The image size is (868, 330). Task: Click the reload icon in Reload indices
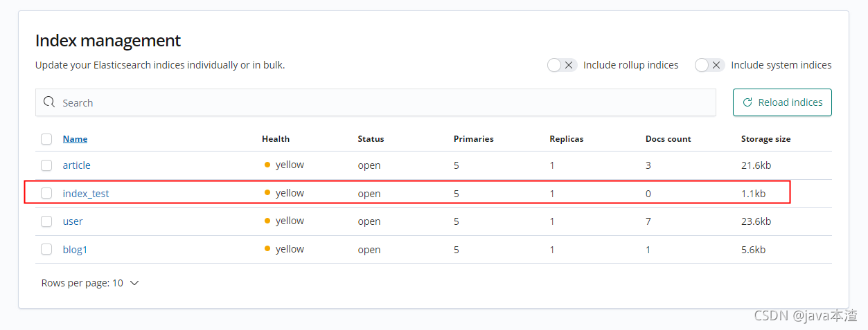(747, 102)
